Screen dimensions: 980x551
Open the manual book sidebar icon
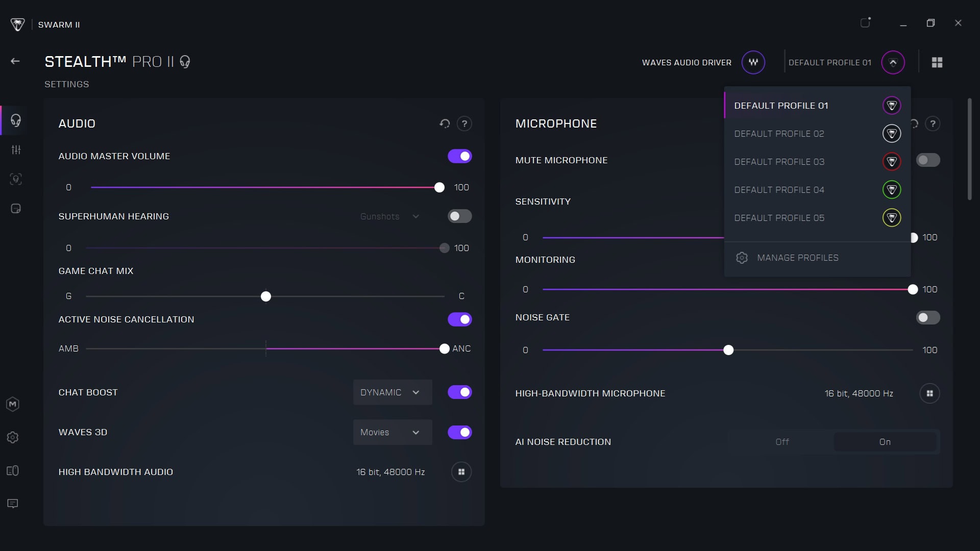(13, 470)
